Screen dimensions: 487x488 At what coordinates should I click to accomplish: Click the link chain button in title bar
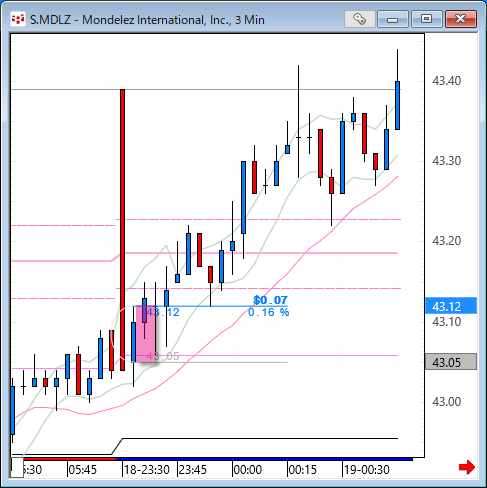360,19
